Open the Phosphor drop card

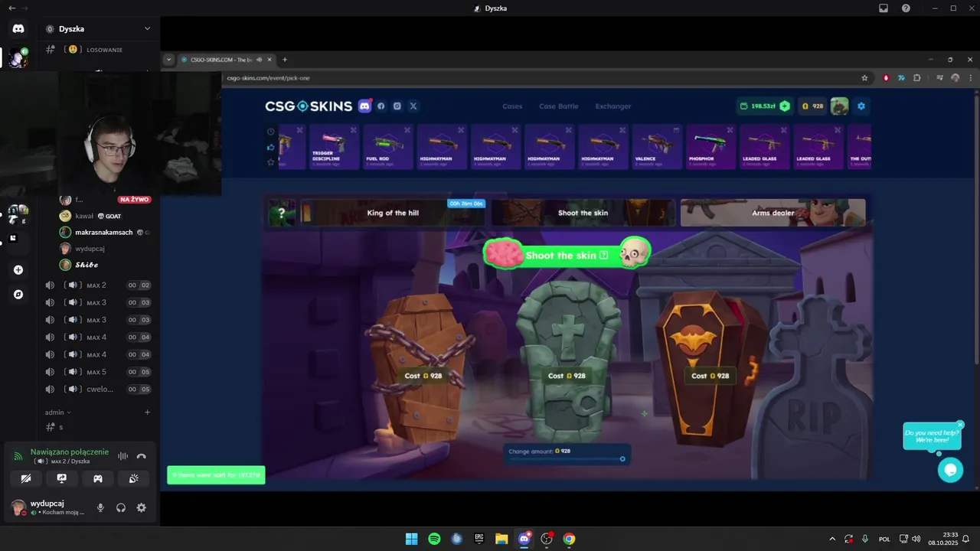tap(710, 147)
